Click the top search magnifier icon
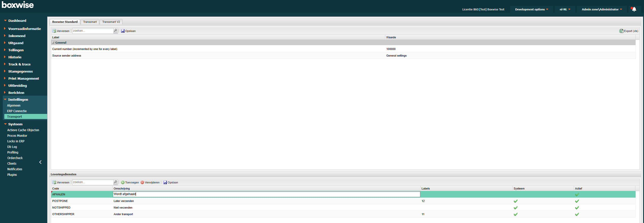644x223 pixels. pos(116,31)
